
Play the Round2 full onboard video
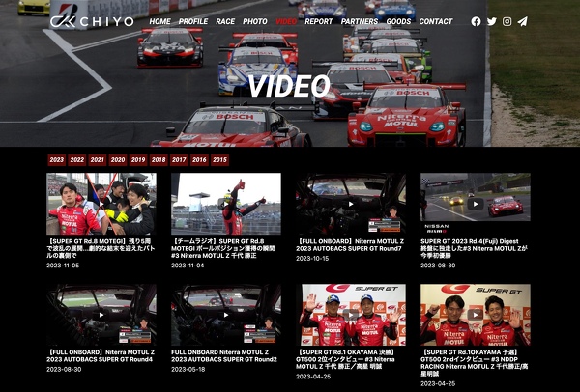coord(226,315)
